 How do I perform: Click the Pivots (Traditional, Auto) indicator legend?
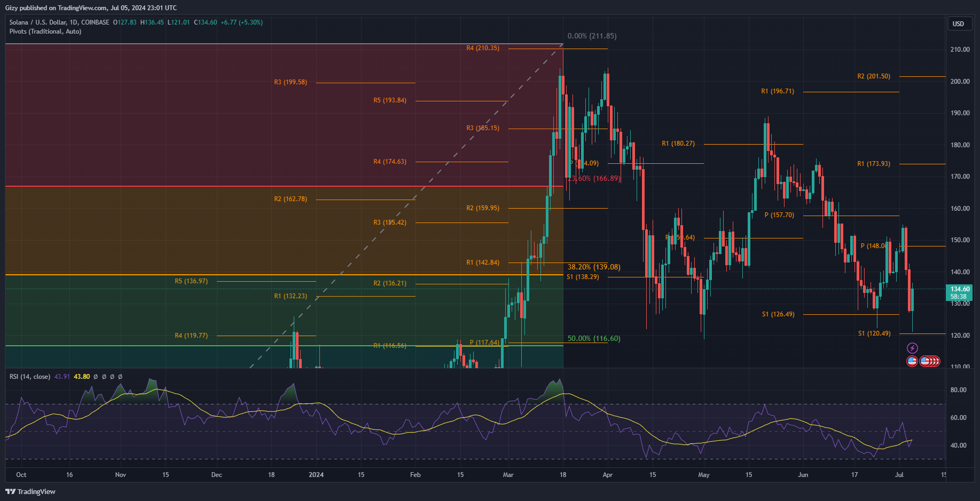(x=45, y=31)
